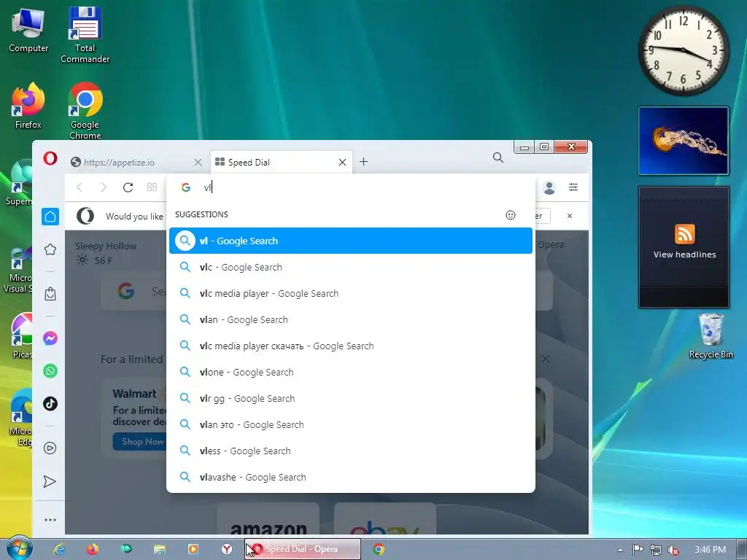Select the Speed Dial tab
The width and height of the screenshot is (747, 560).
coord(281,163)
